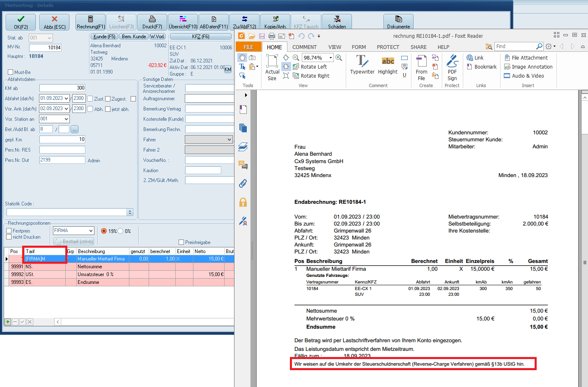Click the print icon in Foxit title bar
The height and width of the screenshot is (387, 588).
point(271,36)
